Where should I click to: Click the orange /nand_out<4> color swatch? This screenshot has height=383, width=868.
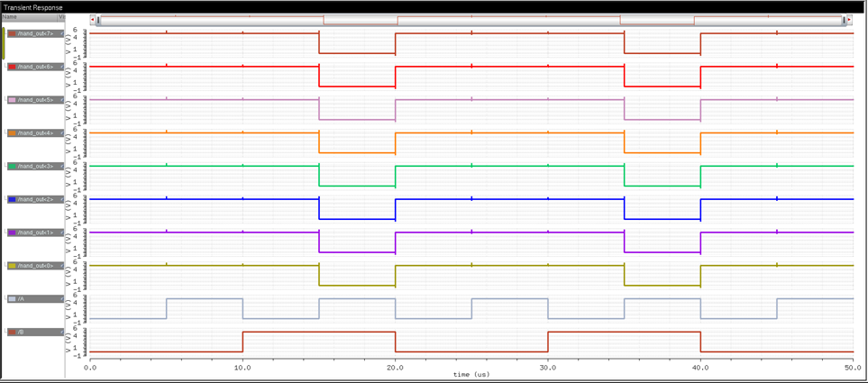click(12, 133)
